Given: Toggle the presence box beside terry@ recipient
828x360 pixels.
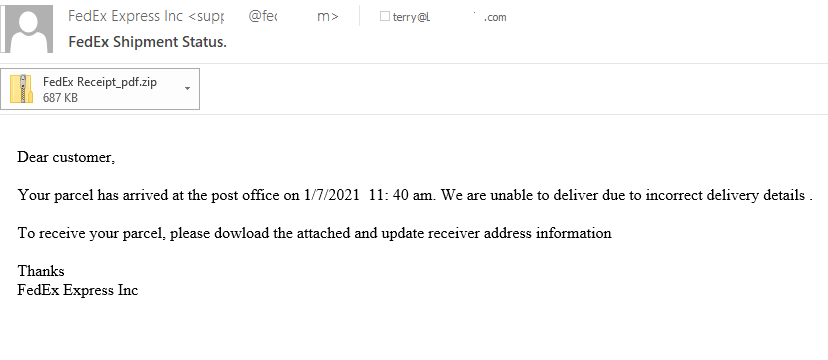Looking at the screenshot, I should coord(384,16).
